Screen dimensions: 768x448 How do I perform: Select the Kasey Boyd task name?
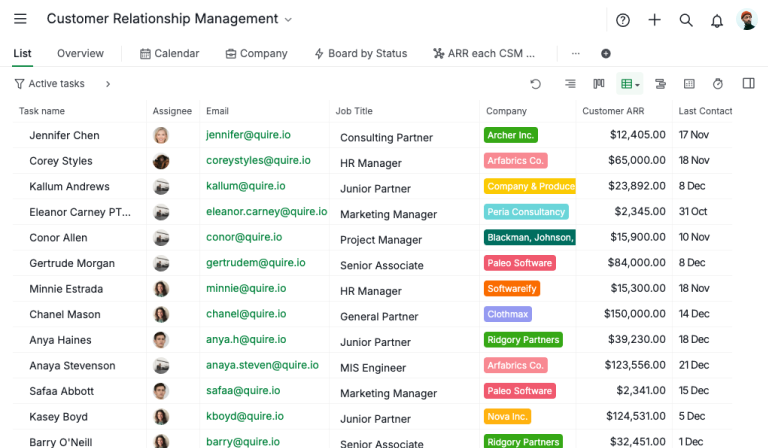click(x=58, y=417)
